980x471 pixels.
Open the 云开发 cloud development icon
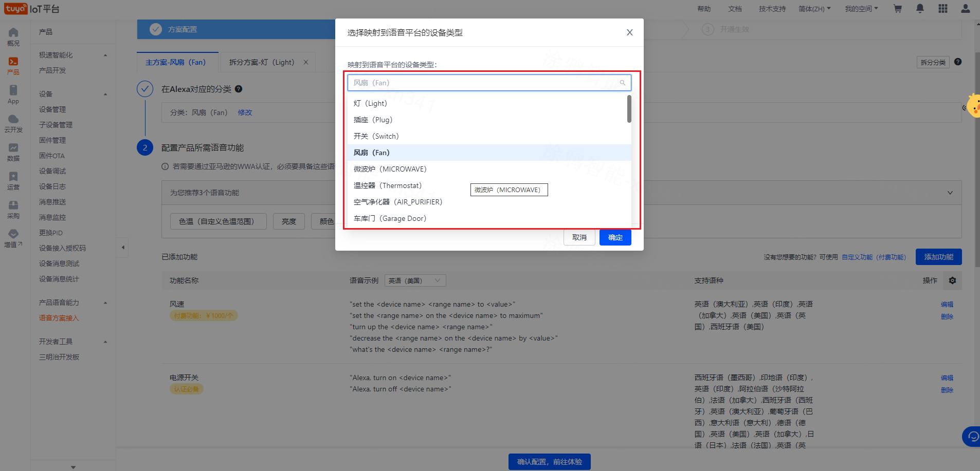pyautogui.click(x=13, y=123)
